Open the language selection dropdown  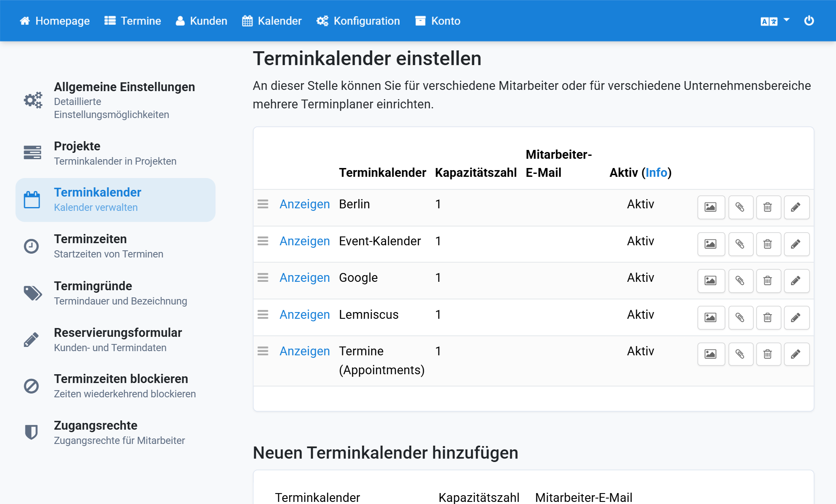pyautogui.click(x=775, y=21)
